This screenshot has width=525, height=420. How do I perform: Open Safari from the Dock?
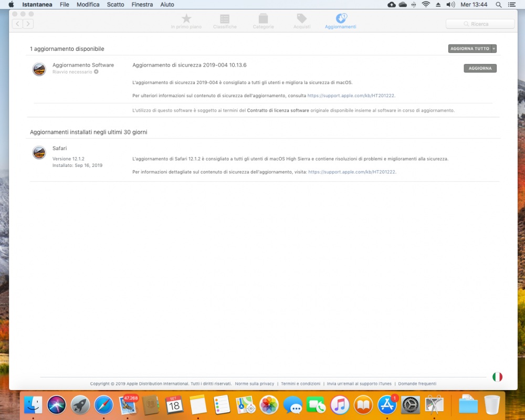(x=104, y=405)
